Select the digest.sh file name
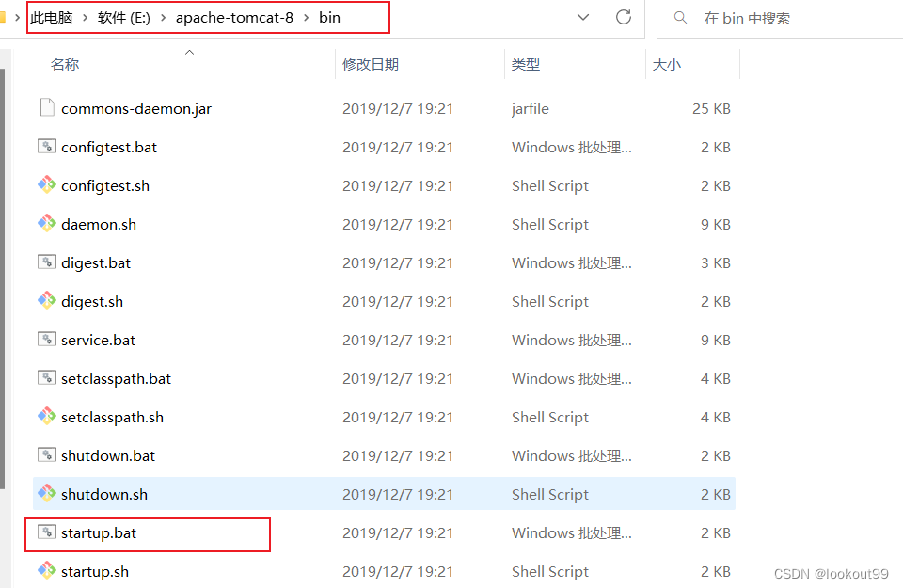The height and width of the screenshot is (588, 903). click(92, 302)
